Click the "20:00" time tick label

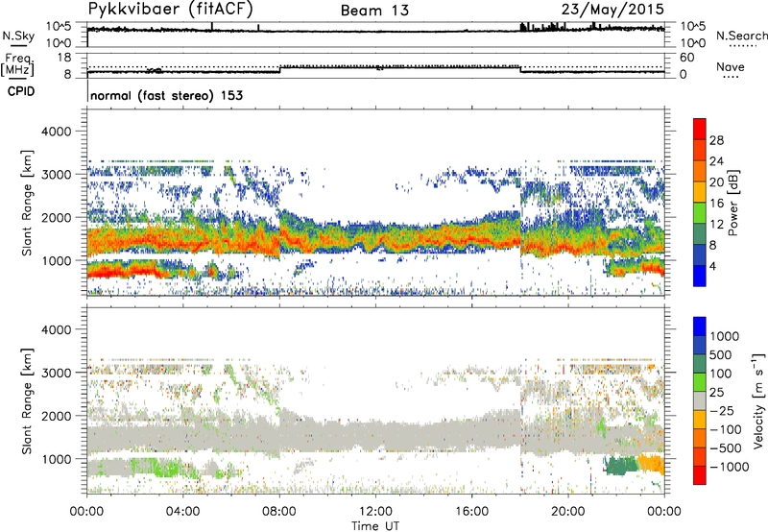(568, 512)
